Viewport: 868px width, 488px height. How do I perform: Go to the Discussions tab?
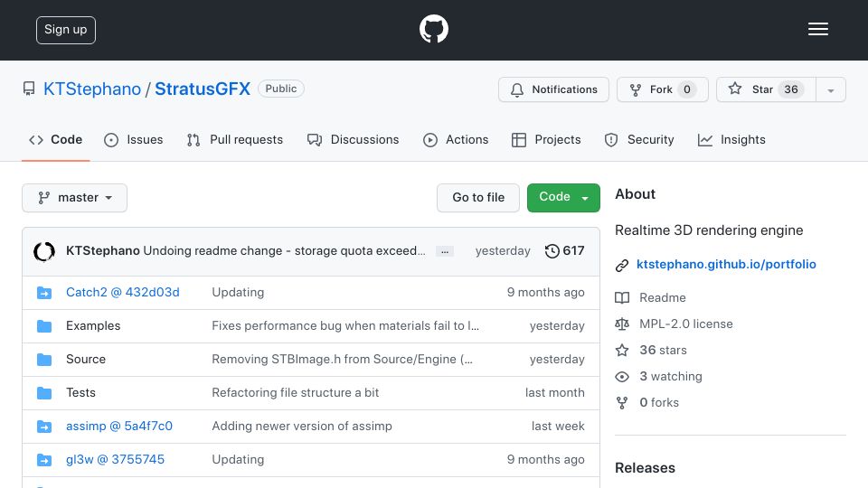pos(354,140)
